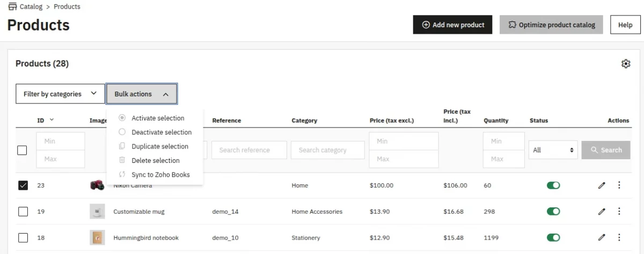644x254 pixels.
Task: Click the Status column header
Action: coord(539,121)
